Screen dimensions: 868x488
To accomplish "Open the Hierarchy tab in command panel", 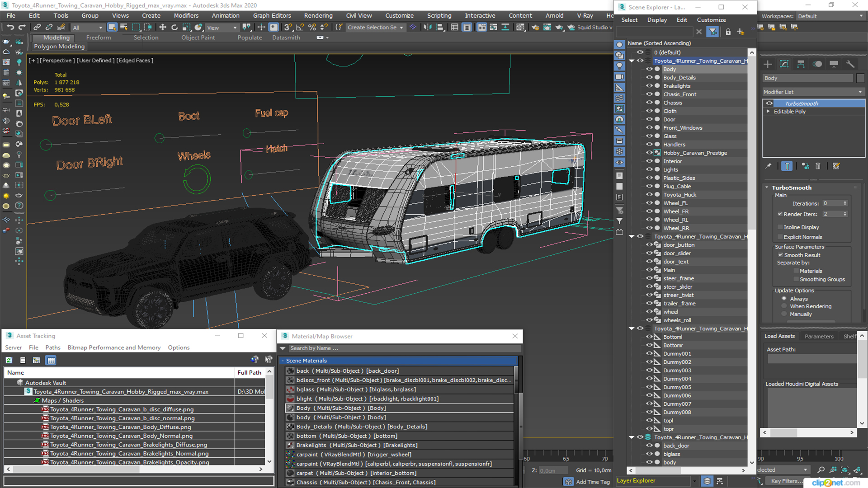I will pos(801,64).
